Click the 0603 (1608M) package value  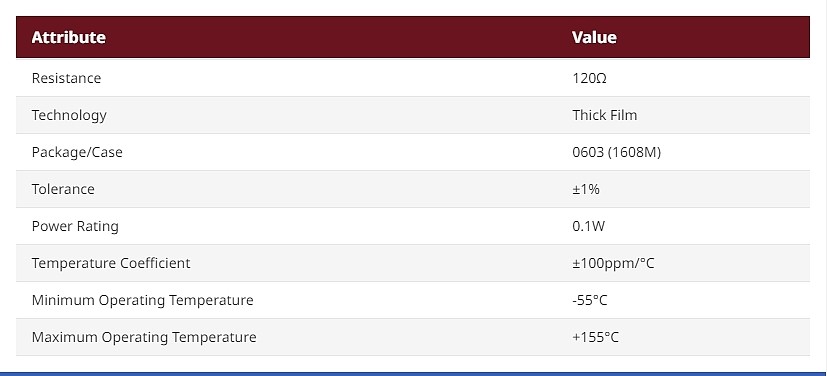pos(617,152)
